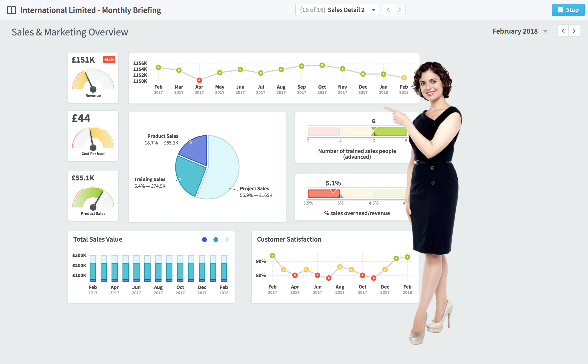Click the book icon beside briefing title
The width and height of the screenshot is (588, 364).
click(11, 10)
